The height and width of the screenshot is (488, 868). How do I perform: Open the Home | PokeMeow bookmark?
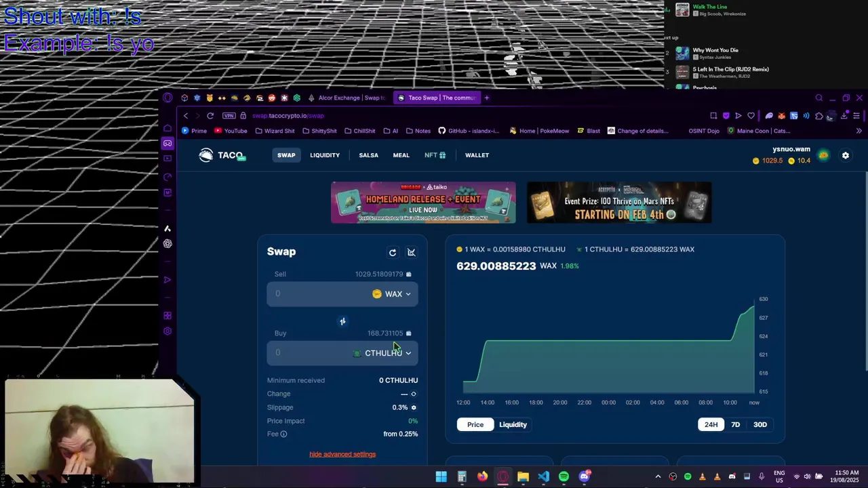(x=539, y=131)
